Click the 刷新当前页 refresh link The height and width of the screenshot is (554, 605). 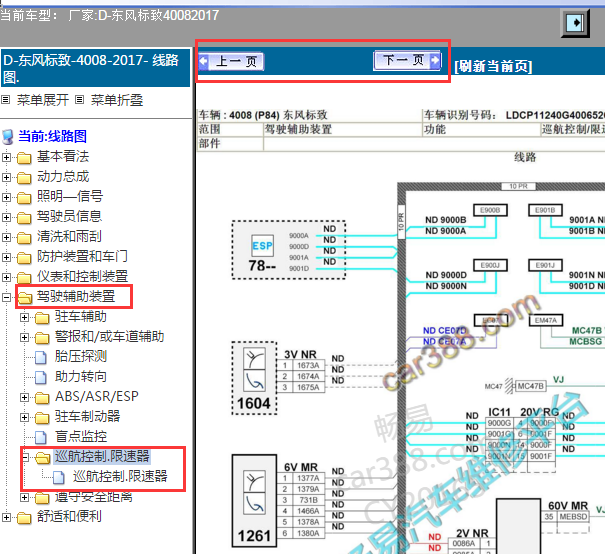click(x=493, y=66)
